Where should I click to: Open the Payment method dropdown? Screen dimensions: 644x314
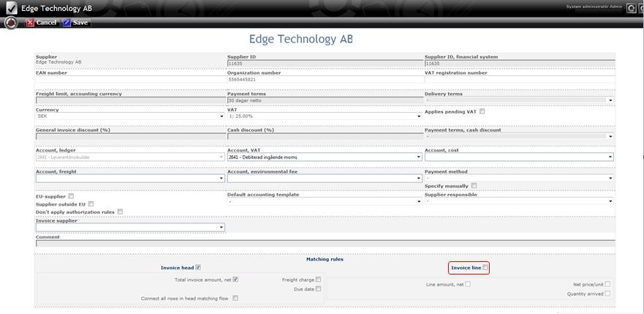(x=519, y=179)
